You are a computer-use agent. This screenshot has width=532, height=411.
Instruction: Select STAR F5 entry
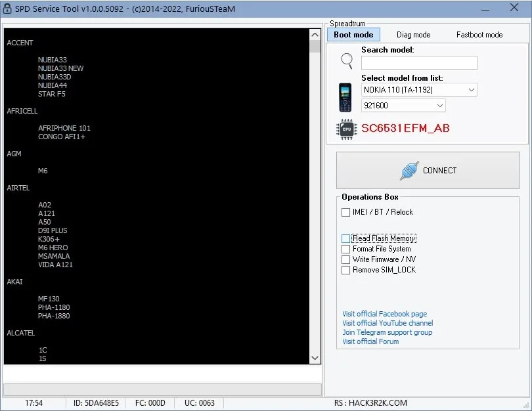pyautogui.click(x=52, y=94)
